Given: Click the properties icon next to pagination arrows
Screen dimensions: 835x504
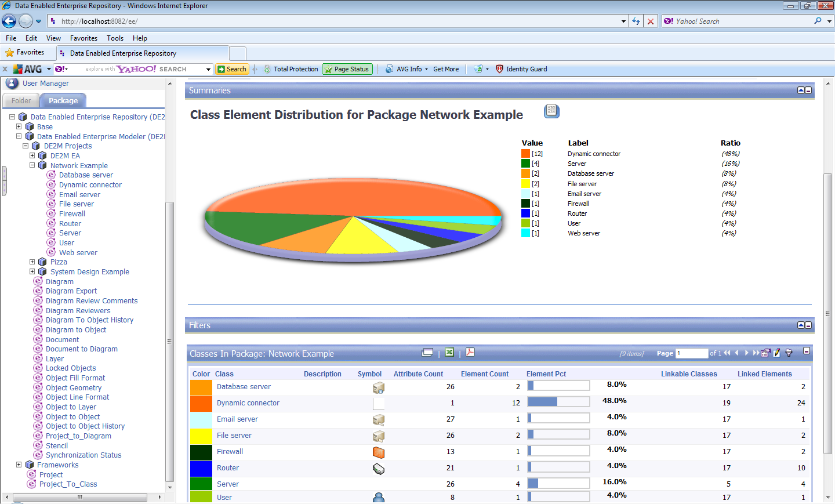Looking at the screenshot, I should coord(765,353).
